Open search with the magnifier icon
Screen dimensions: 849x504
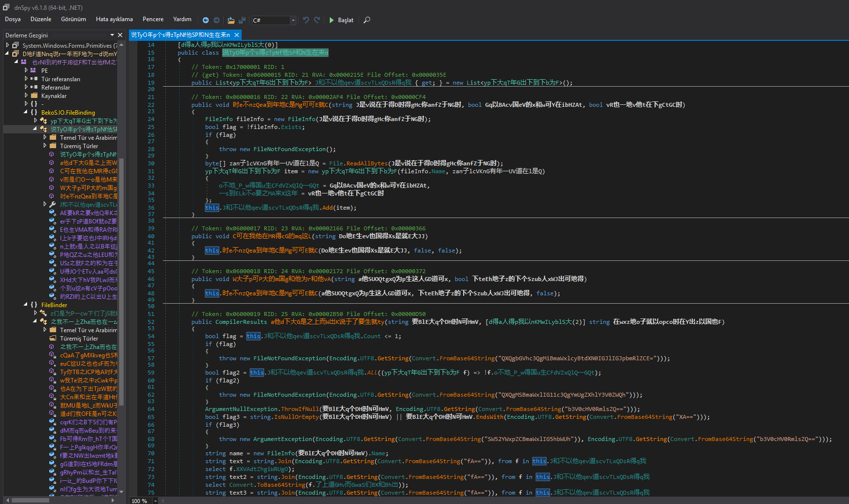point(367,20)
